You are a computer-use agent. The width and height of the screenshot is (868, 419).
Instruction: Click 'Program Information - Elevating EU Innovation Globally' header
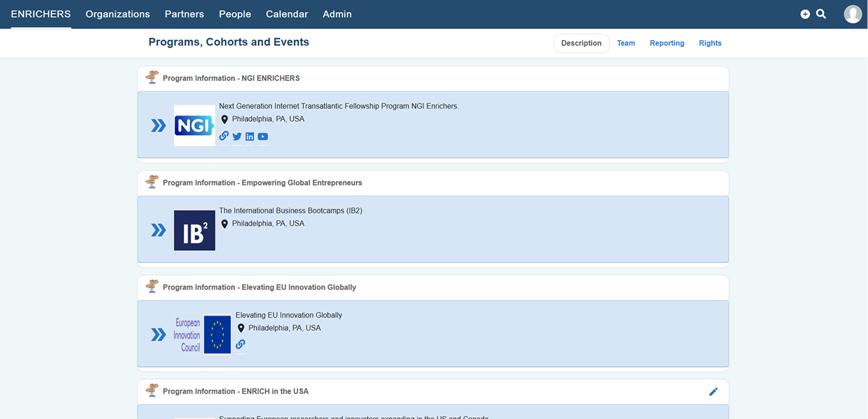259,287
